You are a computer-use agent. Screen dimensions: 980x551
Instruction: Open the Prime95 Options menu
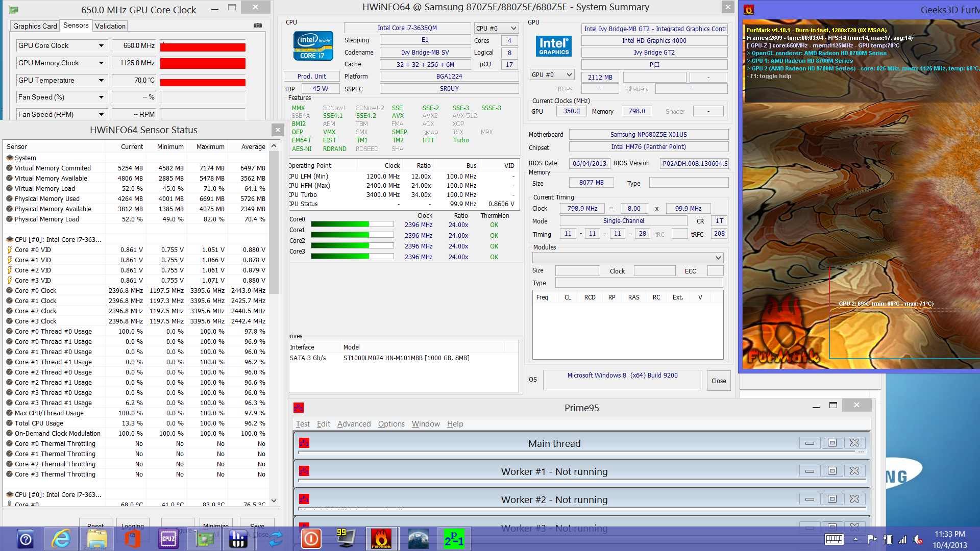click(x=391, y=423)
